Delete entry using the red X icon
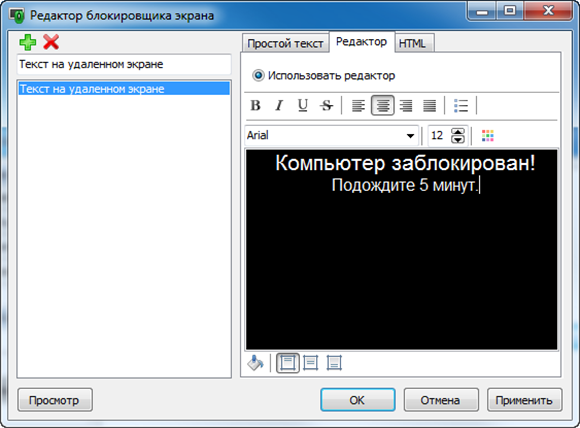 click(x=51, y=42)
